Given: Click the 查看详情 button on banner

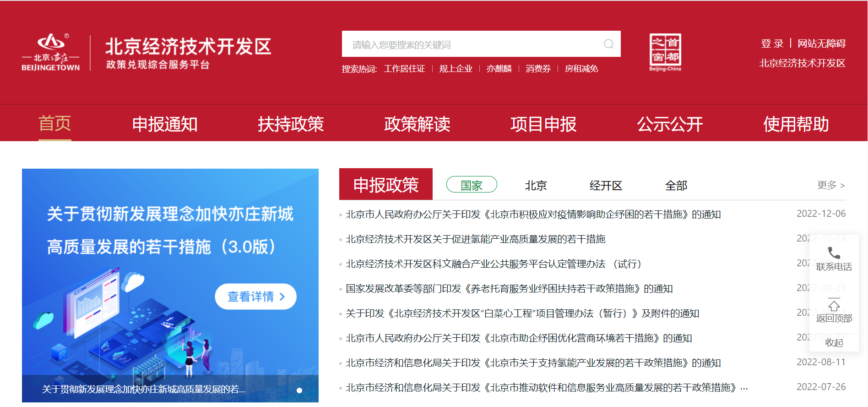Looking at the screenshot, I should (255, 297).
